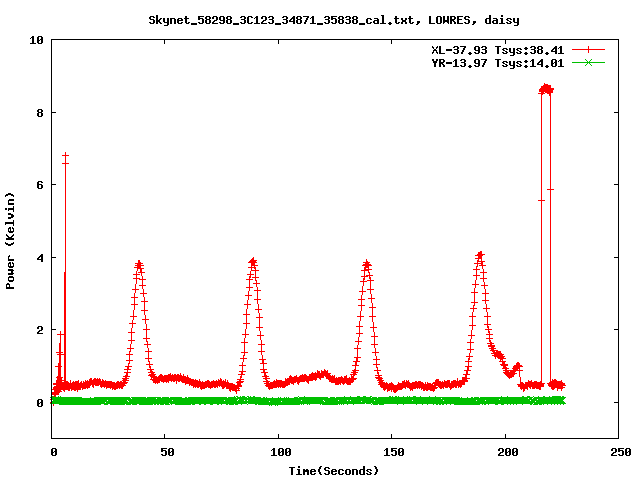
Task: Click y-axis tick label 4
Action: (40, 258)
